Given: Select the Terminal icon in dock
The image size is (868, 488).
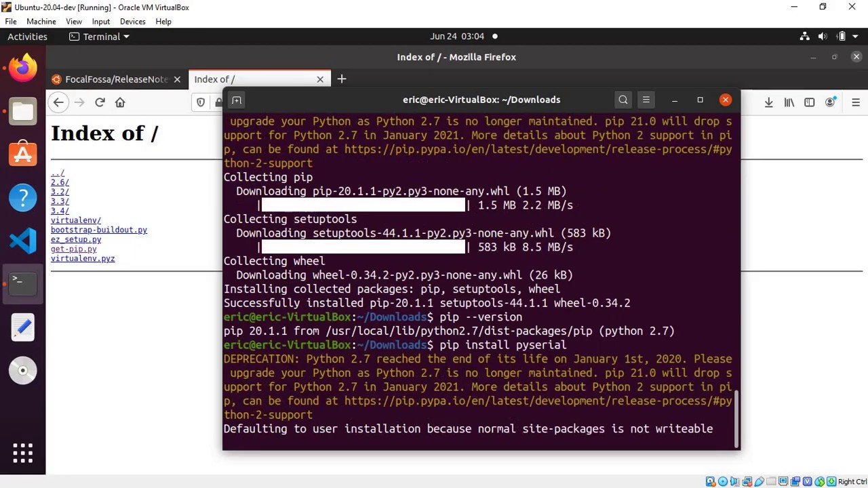Looking at the screenshot, I should [x=22, y=284].
